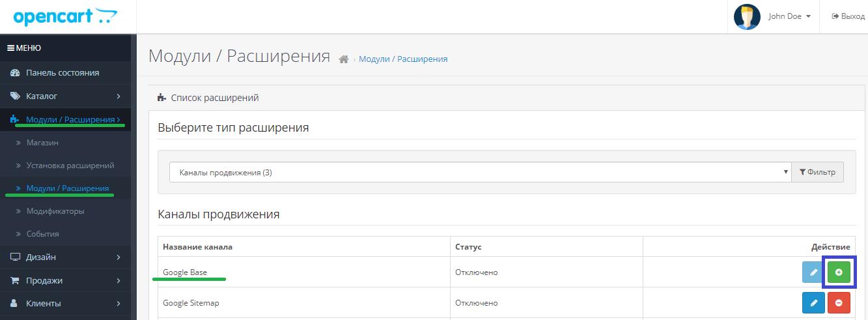Click the Выход logout link
This screenshot has width=868, height=320.
[x=848, y=17]
